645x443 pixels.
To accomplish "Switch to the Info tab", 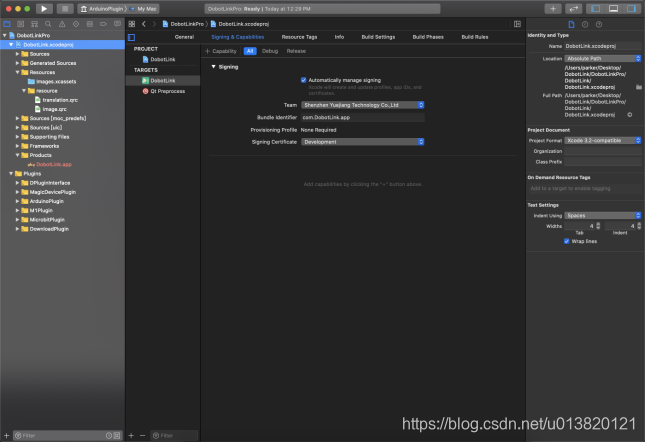I will (339, 37).
